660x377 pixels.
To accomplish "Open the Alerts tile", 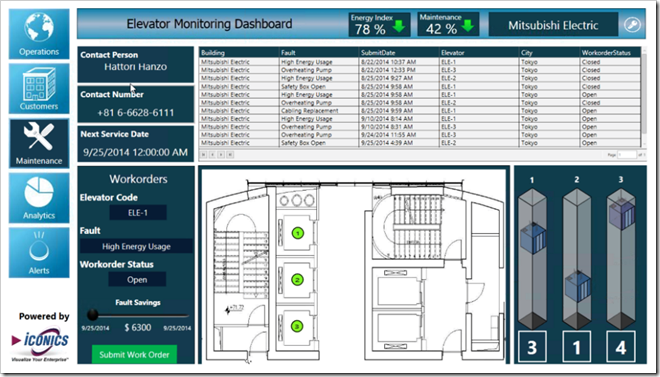I will tap(39, 252).
